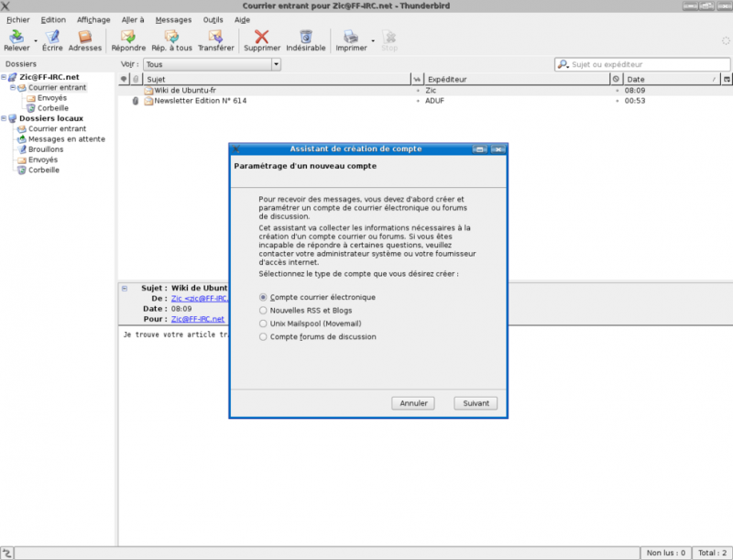
Task: Select Nouvelles RSS et Blogs option
Action: click(x=264, y=311)
